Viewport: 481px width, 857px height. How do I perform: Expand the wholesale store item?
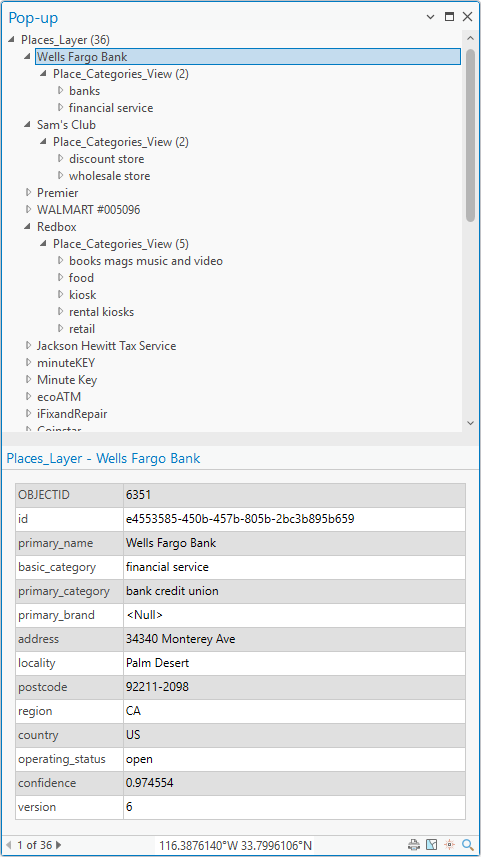click(61, 175)
